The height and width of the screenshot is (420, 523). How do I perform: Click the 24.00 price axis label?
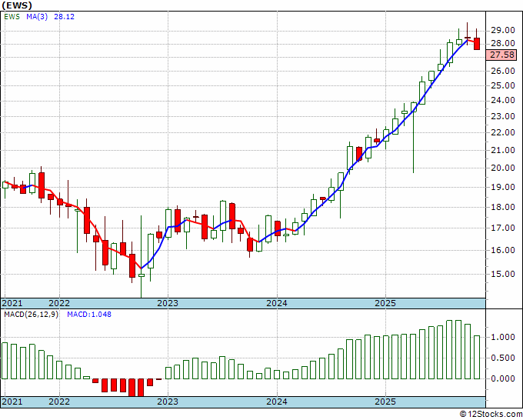tap(503, 100)
